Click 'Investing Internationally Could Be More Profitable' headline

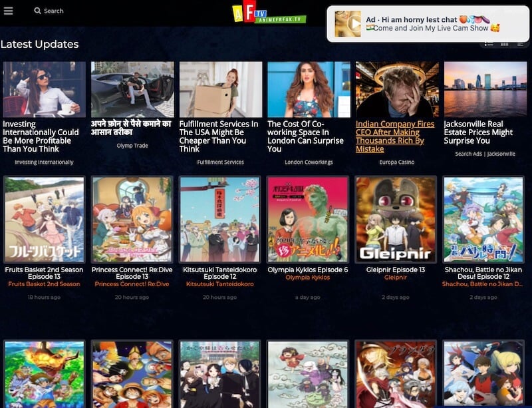click(41, 136)
